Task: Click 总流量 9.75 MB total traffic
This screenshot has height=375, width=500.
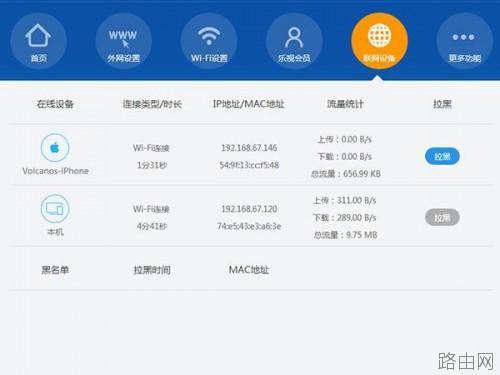Action: [x=345, y=235]
